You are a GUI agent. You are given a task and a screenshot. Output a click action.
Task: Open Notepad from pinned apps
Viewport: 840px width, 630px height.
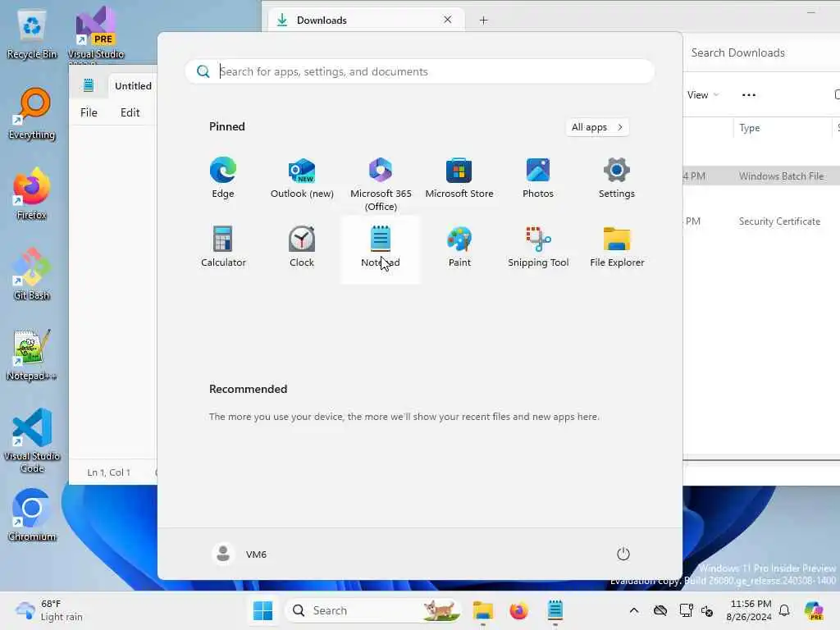click(381, 249)
